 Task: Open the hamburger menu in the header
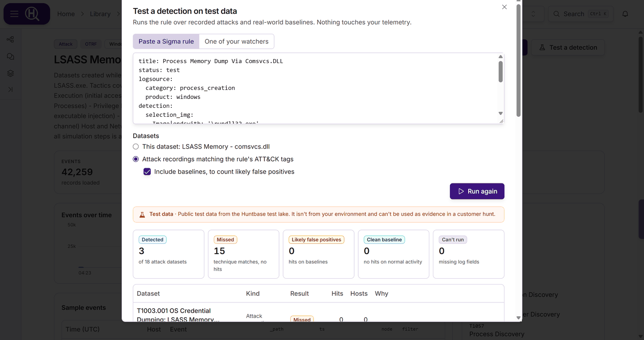pos(14,14)
